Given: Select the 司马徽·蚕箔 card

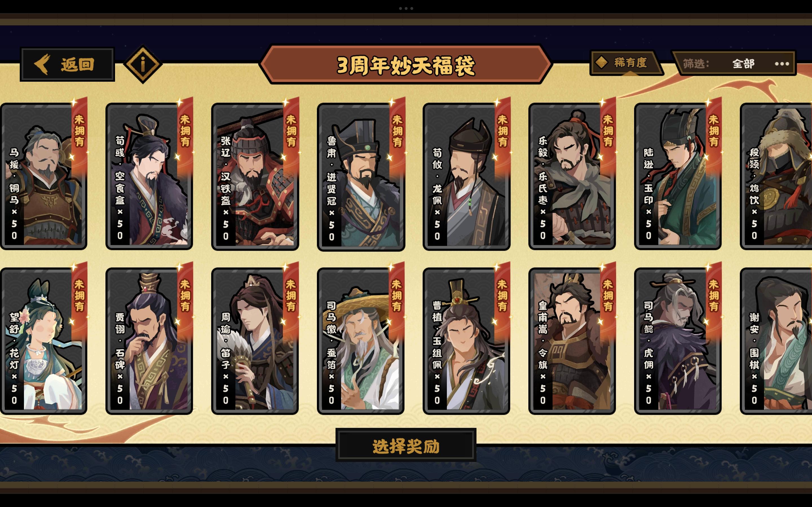Looking at the screenshot, I should coord(361,340).
